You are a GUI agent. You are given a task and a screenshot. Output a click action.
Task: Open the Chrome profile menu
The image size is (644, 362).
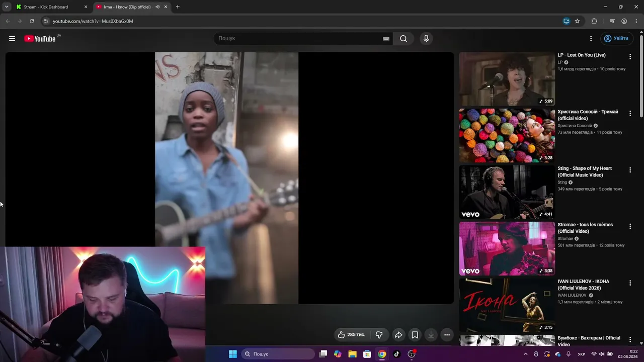tap(624, 21)
